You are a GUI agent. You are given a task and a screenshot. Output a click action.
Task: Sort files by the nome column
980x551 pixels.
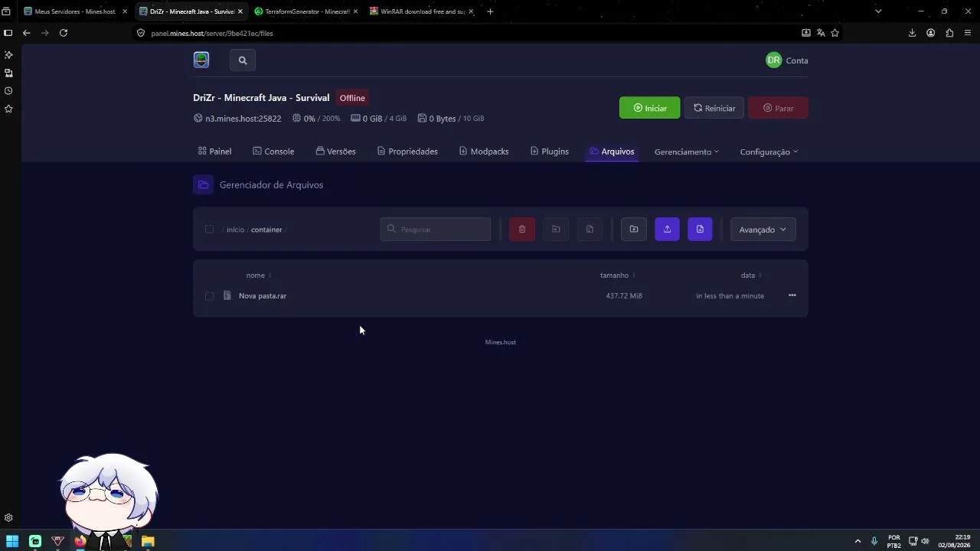tap(259, 275)
